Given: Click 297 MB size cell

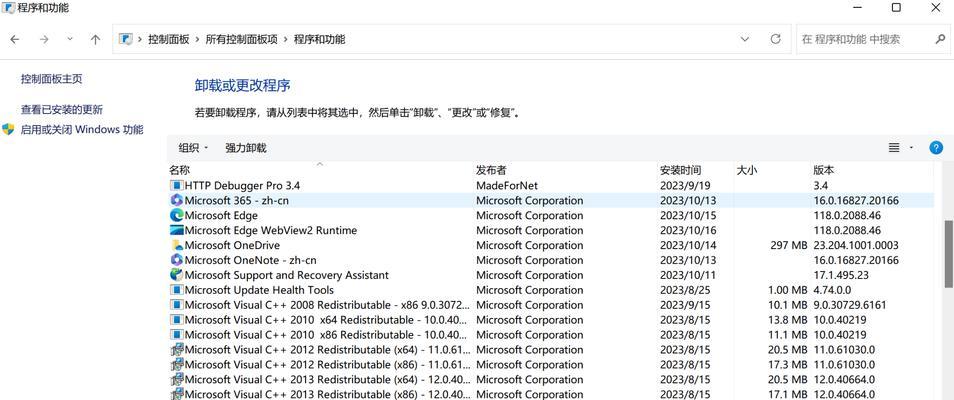Looking at the screenshot, I should [789, 245].
